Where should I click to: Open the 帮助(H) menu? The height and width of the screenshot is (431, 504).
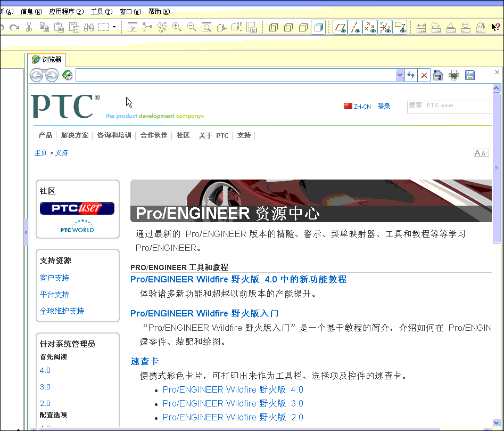click(159, 12)
